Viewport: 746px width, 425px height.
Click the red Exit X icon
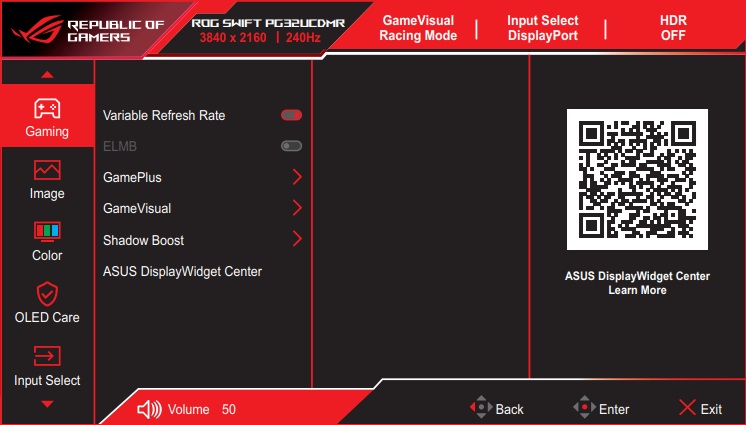[x=686, y=408]
